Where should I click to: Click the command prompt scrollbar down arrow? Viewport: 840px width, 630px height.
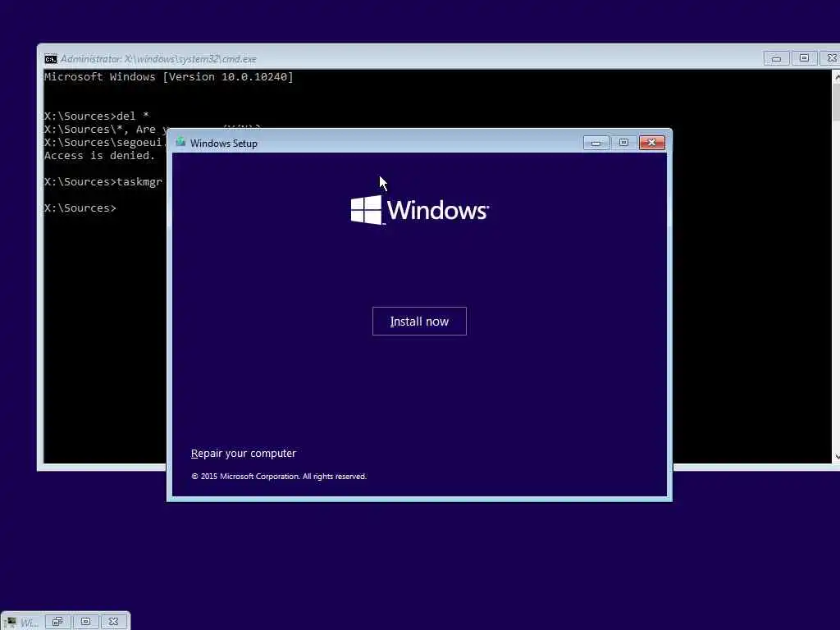pos(836,457)
